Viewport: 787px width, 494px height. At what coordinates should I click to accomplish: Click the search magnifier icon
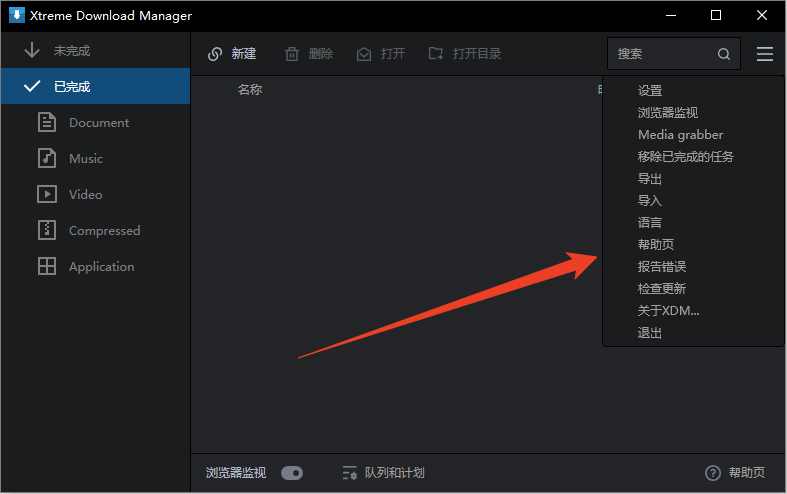pyautogui.click(x=724, y=54)
